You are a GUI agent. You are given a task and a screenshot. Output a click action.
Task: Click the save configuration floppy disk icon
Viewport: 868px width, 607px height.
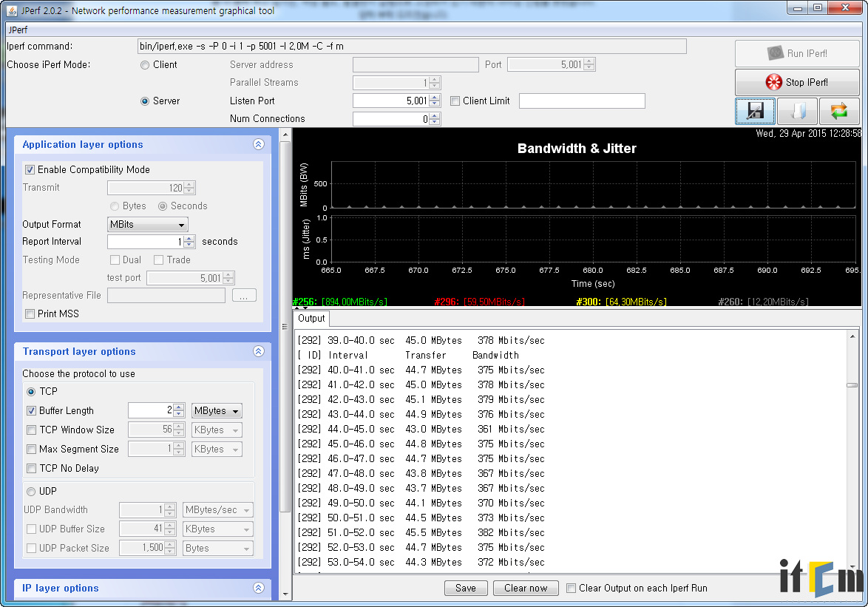[755, 111]
